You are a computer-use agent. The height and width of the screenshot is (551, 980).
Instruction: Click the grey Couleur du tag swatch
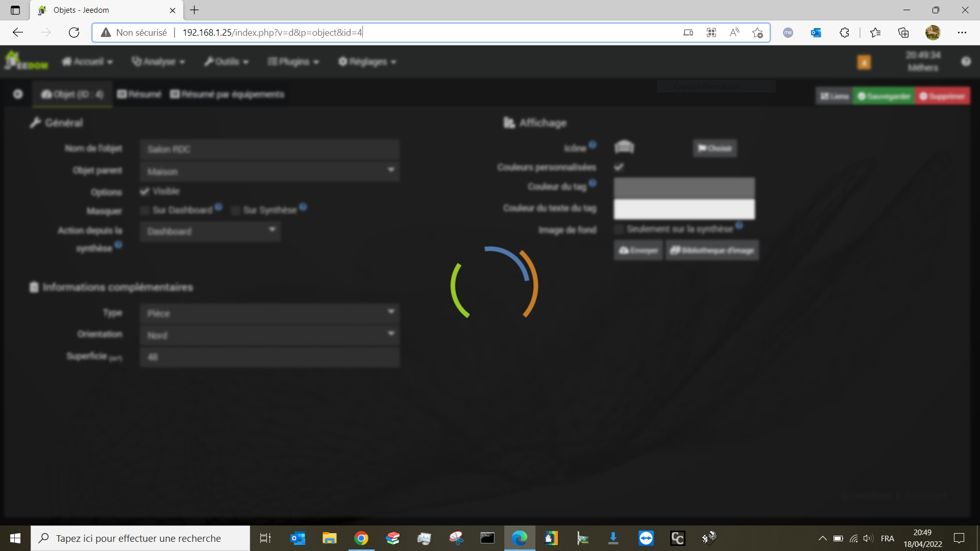point(684,187)
